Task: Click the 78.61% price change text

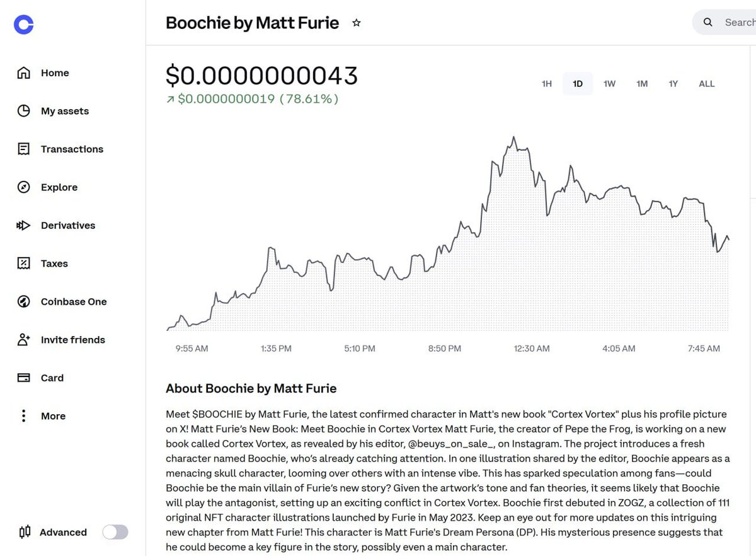Action: click(x=309, y=99)
